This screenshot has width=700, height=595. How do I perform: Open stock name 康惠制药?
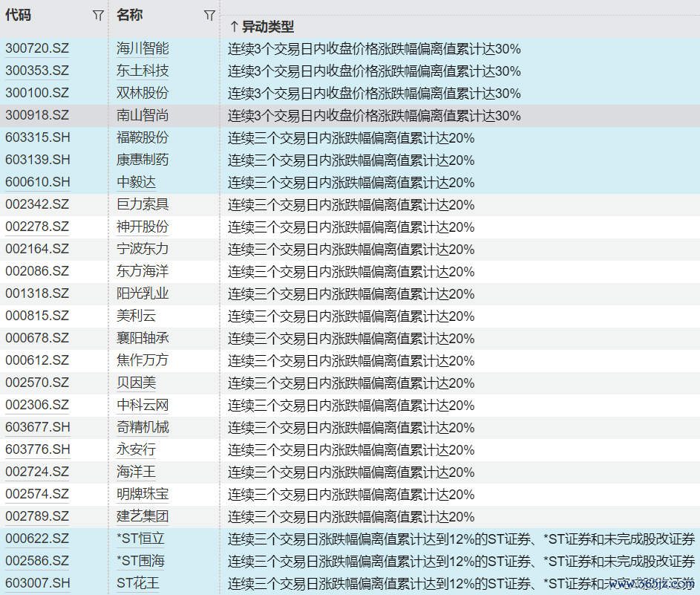pyautogui.click(x=143, y=160)
